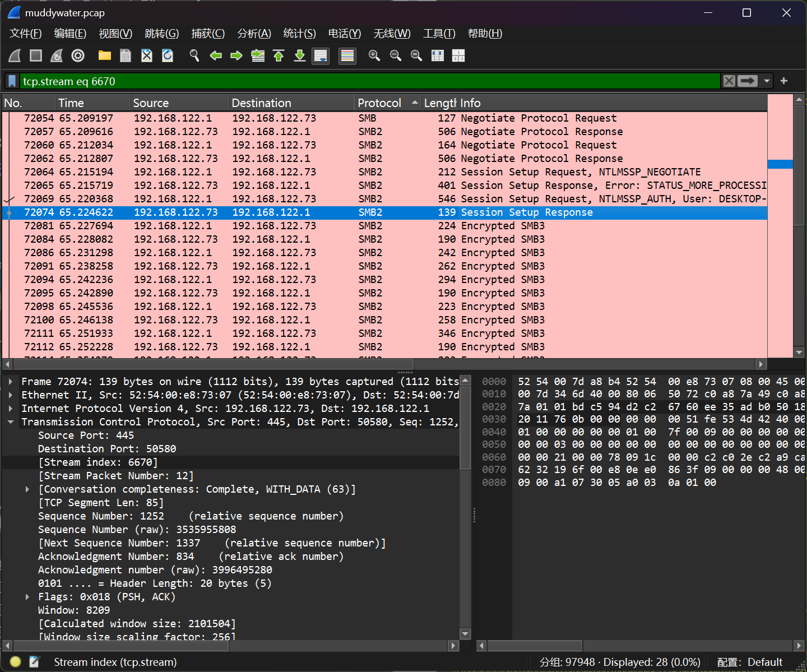Edit the tcp.stream display filter field
This screenshot has height=672, width=807.
(370, 81)
